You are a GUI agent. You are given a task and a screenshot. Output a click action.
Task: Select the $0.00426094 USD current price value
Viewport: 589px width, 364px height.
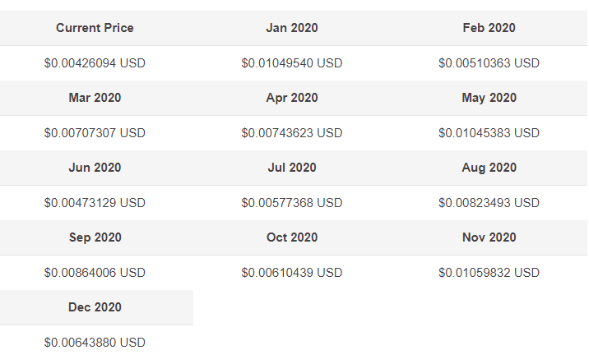[x=95, y=63]
